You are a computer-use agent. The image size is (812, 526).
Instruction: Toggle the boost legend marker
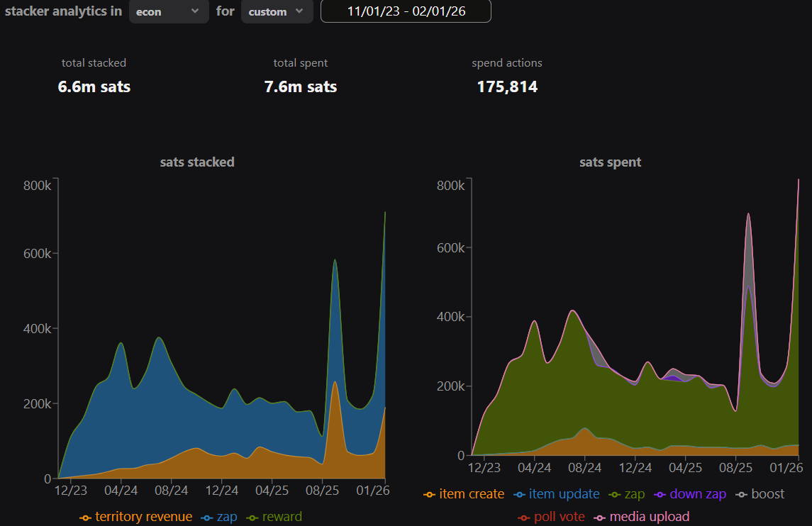click(742, 494)
